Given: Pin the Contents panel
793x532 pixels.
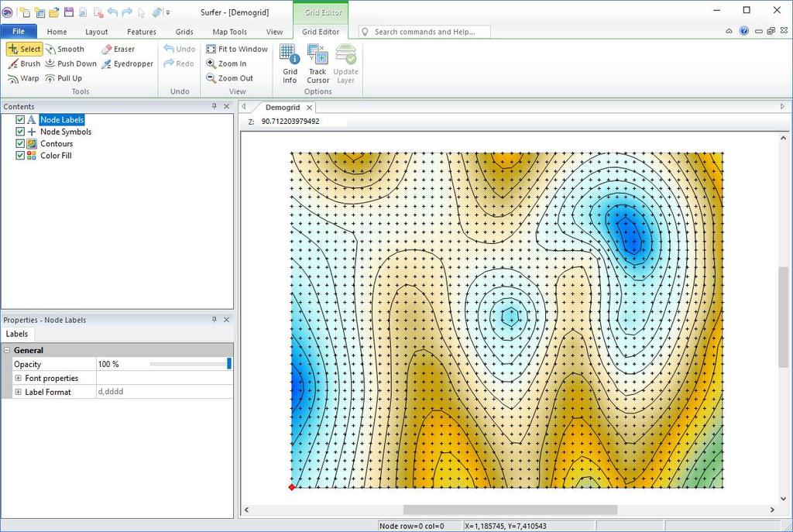Looking at the screenshot, I should [215, 106].
